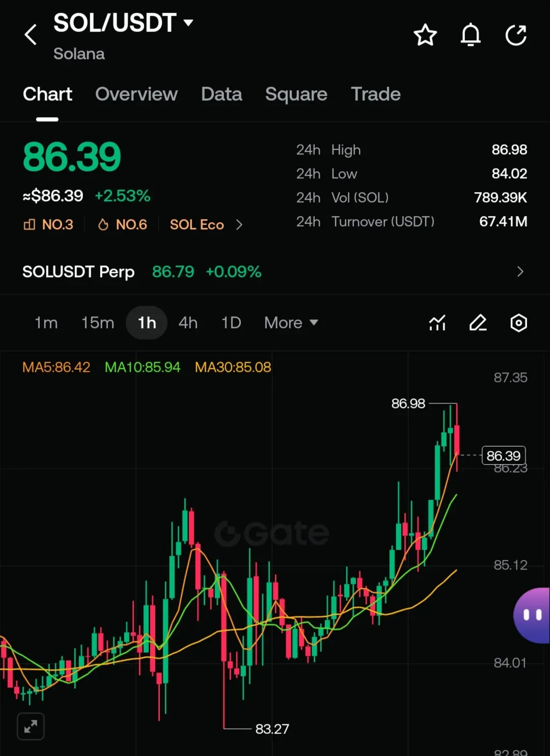Screen dimensions: 550x756
Task: Tap the 86.98 high marker on chart
Action: [408, 403]
